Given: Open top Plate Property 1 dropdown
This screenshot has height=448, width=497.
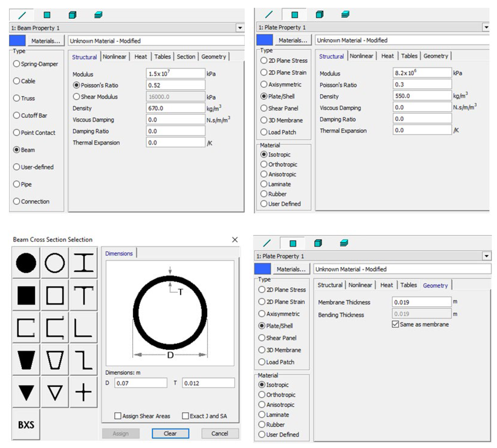Looking at the screenshot, I should click(486, 27).
